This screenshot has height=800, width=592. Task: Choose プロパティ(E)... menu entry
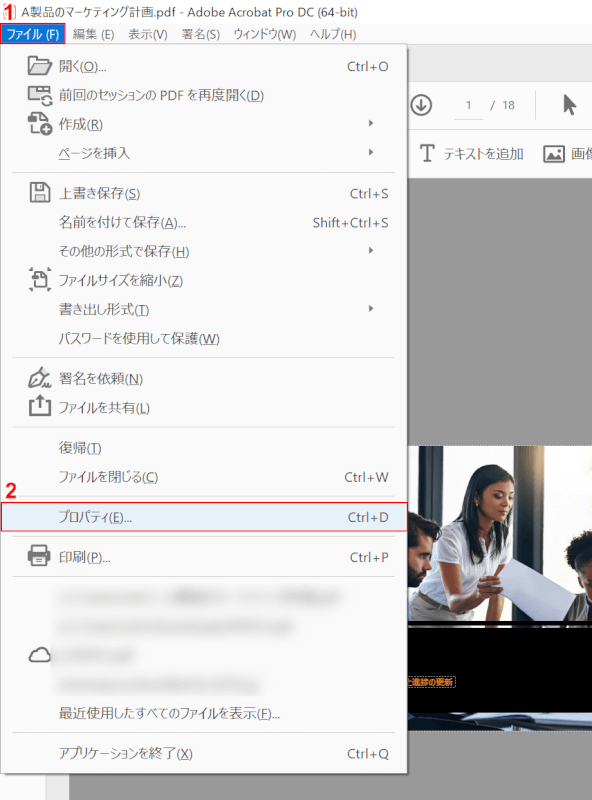[204, 517]
